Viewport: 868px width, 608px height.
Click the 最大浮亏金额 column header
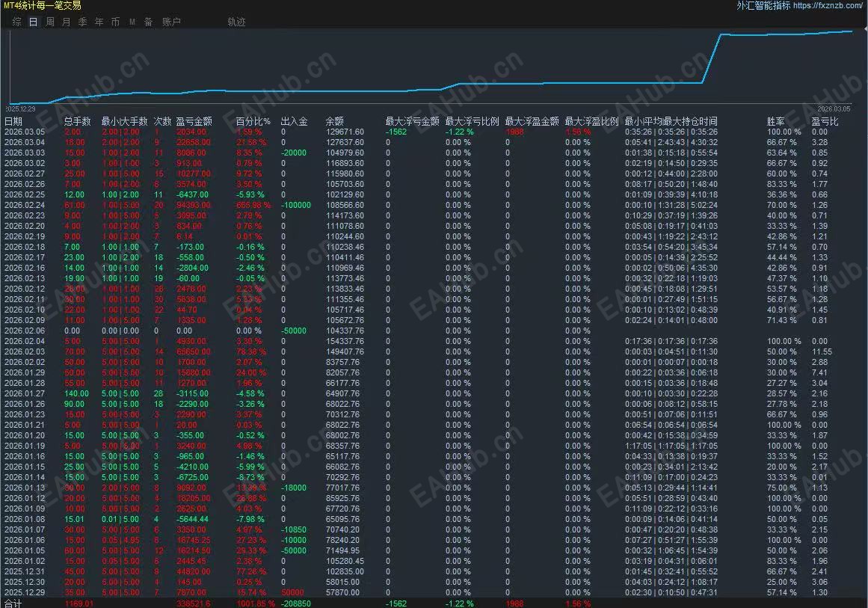[x=412, y=120]
